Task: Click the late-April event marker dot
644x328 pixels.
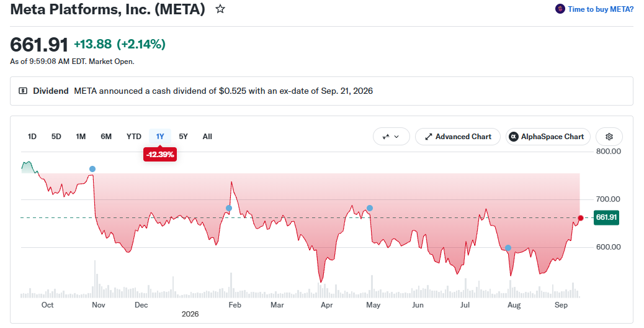Action: [370, 208]
